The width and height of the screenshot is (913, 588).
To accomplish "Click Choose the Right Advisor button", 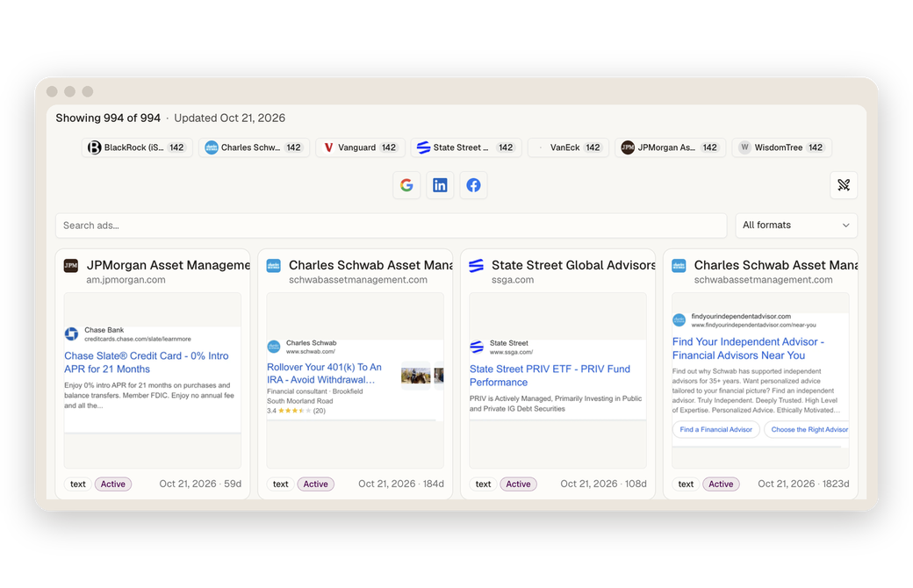I will [809, 430].
